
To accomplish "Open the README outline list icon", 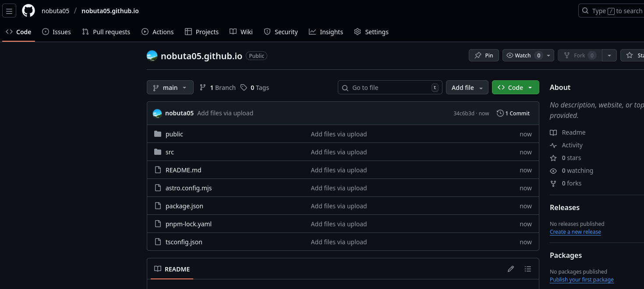I will (528, 269).
